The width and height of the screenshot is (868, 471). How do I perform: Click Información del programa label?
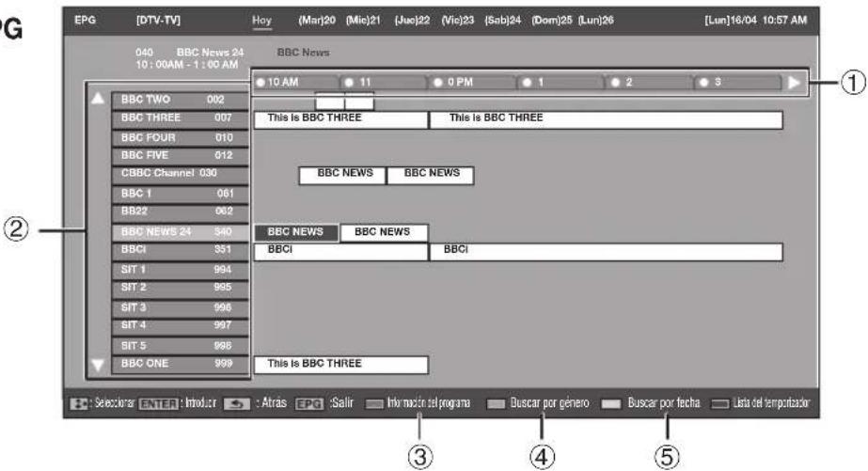(x=429, y=403)
